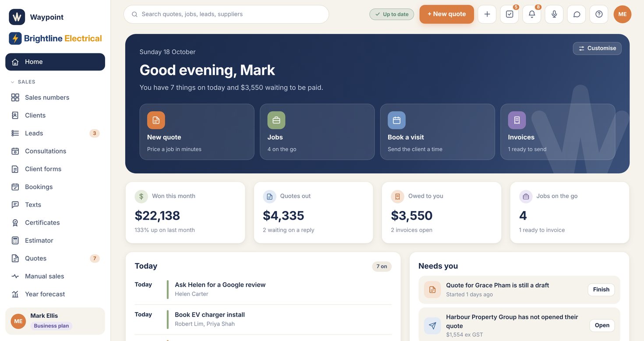Viewport: 644px width, 341px height.
Task: Collapse the SALES section in sidebar
Action: 23,82
